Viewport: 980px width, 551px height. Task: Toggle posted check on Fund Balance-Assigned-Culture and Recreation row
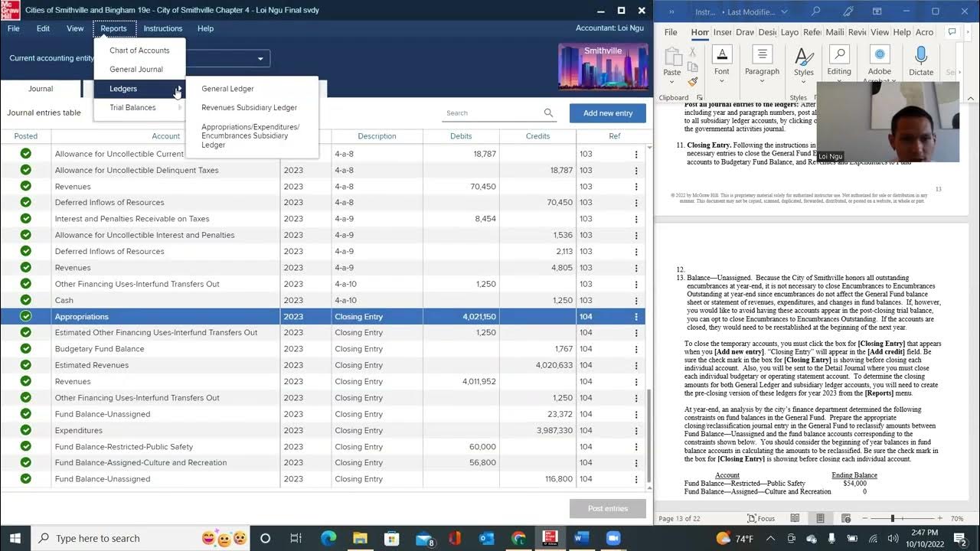(26, 462)
